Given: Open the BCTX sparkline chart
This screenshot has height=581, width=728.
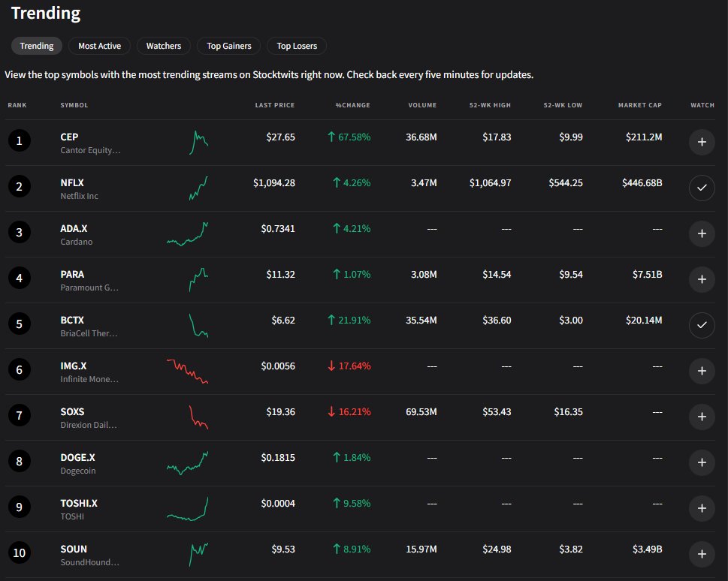Looking at the screenshot, I should [x=198, y=325].
